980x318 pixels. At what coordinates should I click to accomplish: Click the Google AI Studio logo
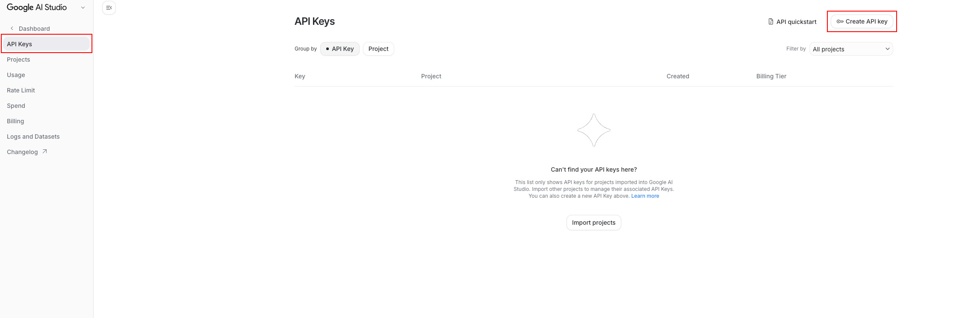37,8
